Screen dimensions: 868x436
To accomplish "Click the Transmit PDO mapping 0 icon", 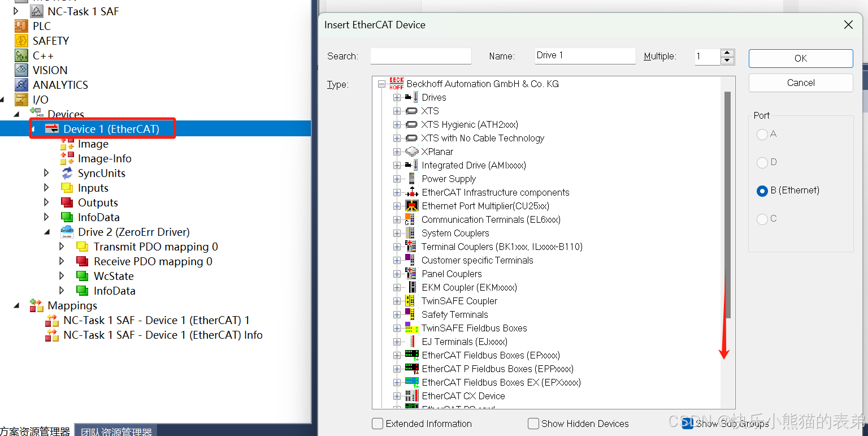I will [x=83, y=247].
